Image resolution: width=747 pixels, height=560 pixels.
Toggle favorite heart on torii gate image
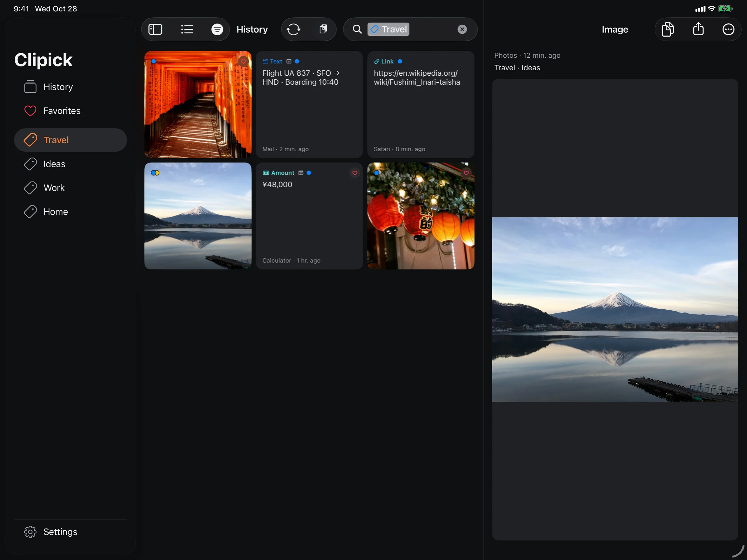click(x=243, y=61)
